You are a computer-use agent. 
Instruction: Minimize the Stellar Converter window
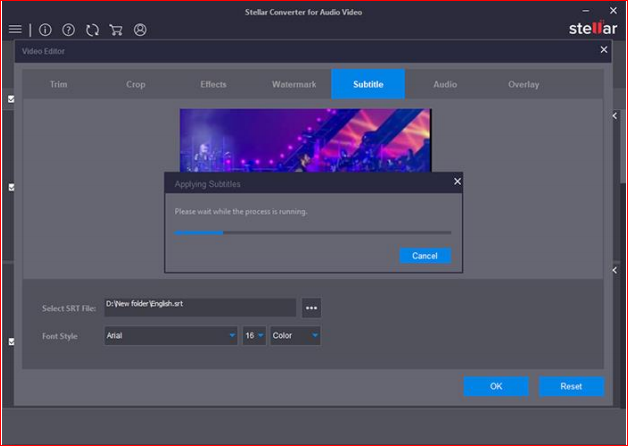tap(586, 11)
